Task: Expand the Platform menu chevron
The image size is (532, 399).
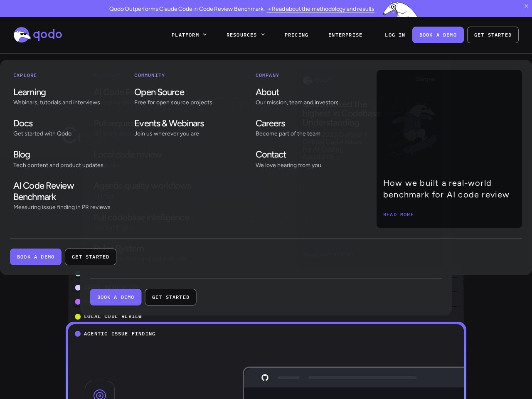Action: tap(205, 35)
